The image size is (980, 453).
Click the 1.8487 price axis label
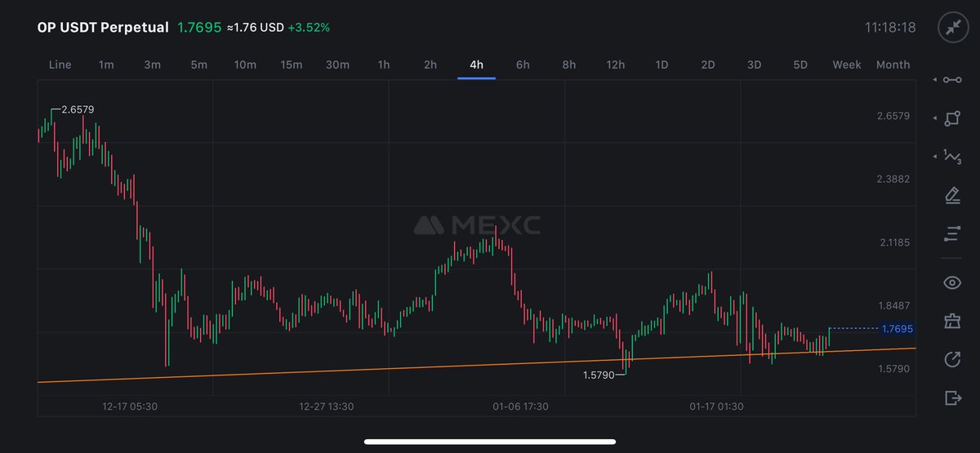click(x=893, y=305)
